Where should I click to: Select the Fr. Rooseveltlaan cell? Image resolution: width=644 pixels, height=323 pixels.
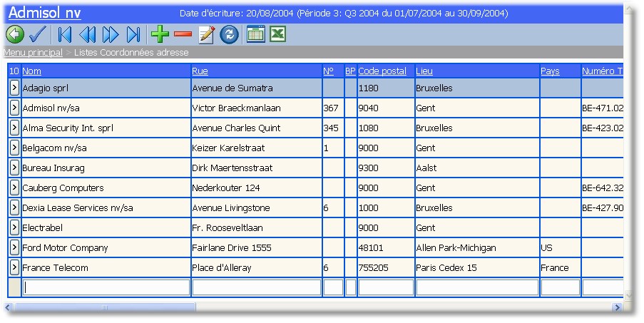point(257,227)
